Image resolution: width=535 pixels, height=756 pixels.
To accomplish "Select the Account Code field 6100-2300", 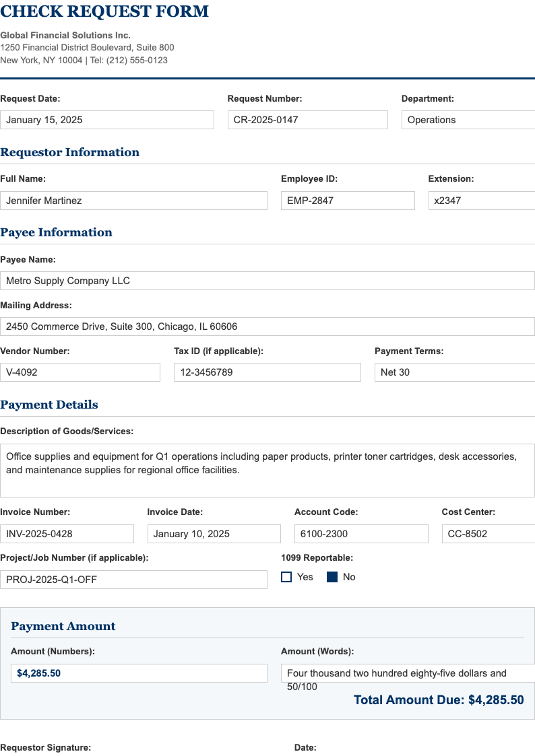I will (x=361, y=533).
